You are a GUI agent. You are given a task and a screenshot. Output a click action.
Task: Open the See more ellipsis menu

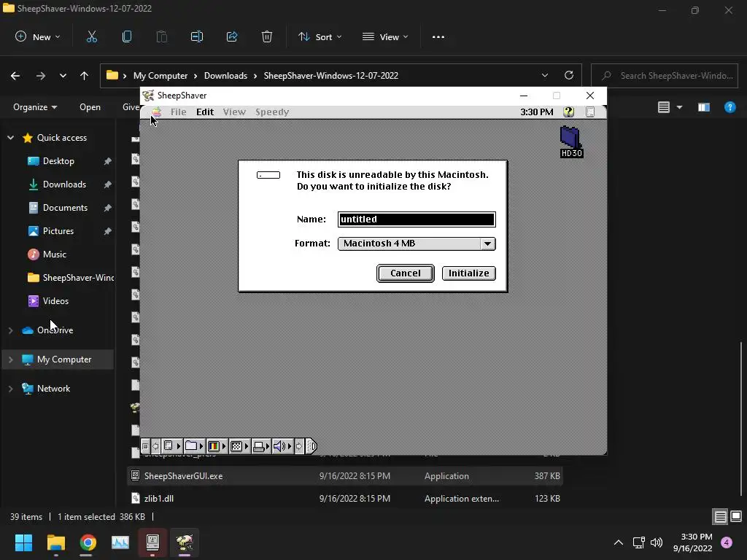click(438, 36)
